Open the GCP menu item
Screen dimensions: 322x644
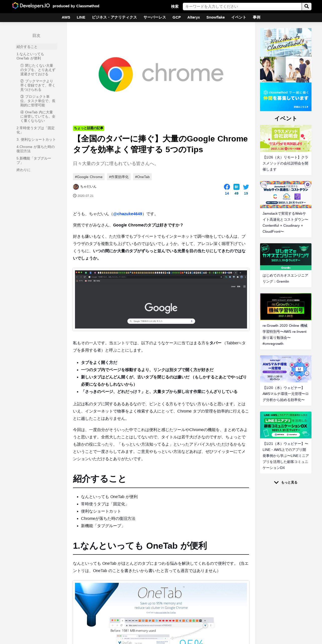177,17
